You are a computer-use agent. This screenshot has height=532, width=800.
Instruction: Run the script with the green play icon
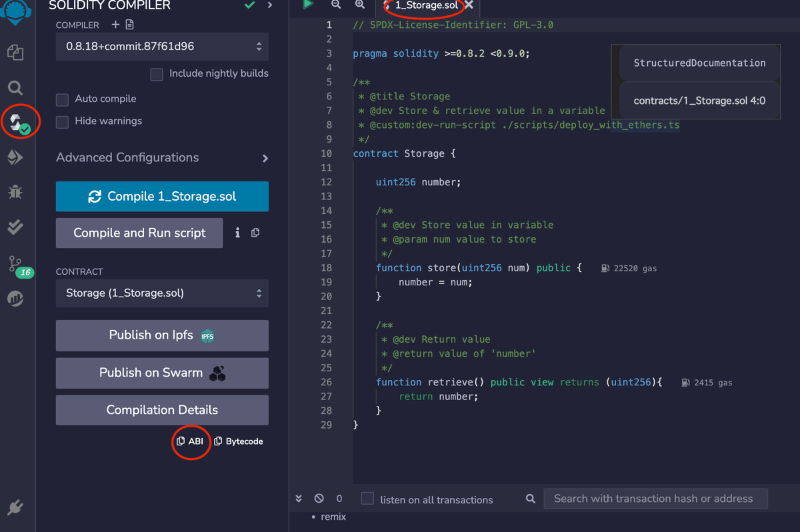[x=307, y=5]
